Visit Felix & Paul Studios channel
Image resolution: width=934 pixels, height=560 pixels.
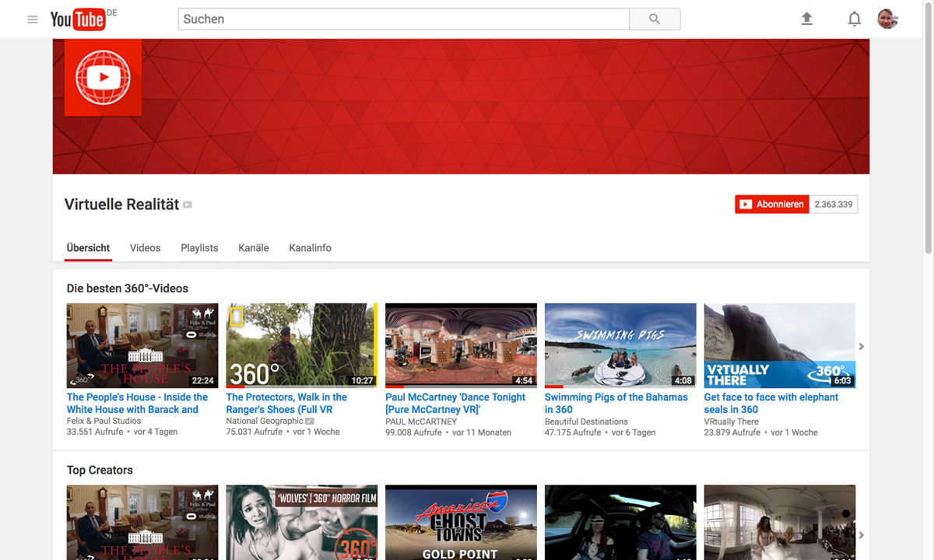pyautogui.click(x=104, y=422)
